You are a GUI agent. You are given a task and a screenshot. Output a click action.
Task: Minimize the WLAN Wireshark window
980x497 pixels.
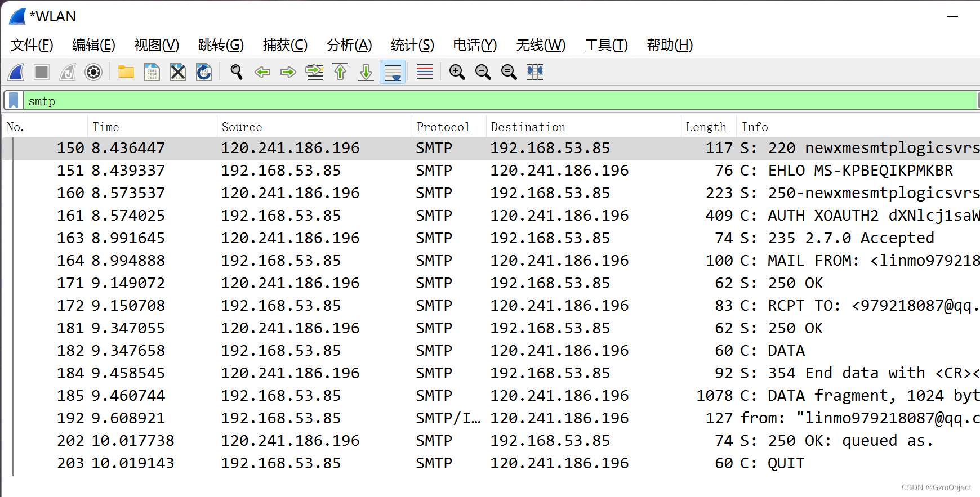pyautogui.click(x=952, y=16)
